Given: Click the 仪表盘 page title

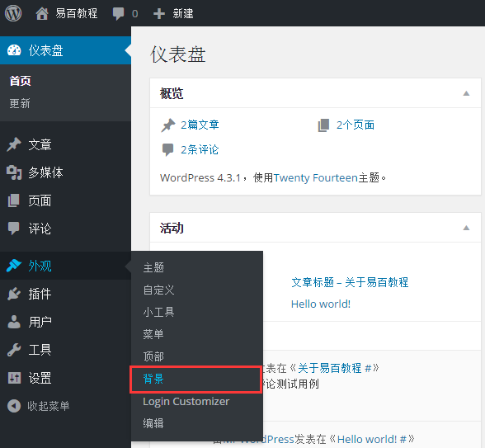Looking at the screenshot, I should pyautogui.click(x=178, y=54).
